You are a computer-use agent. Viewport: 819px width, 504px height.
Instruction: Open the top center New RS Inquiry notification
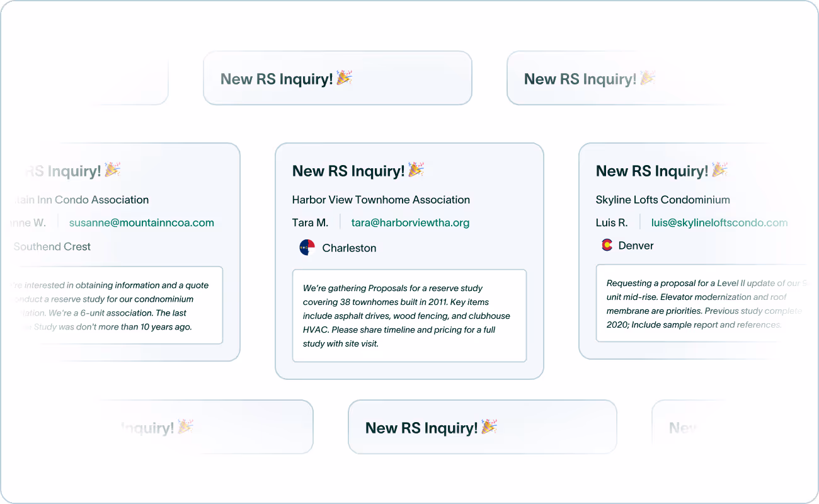tap(338, 78)
